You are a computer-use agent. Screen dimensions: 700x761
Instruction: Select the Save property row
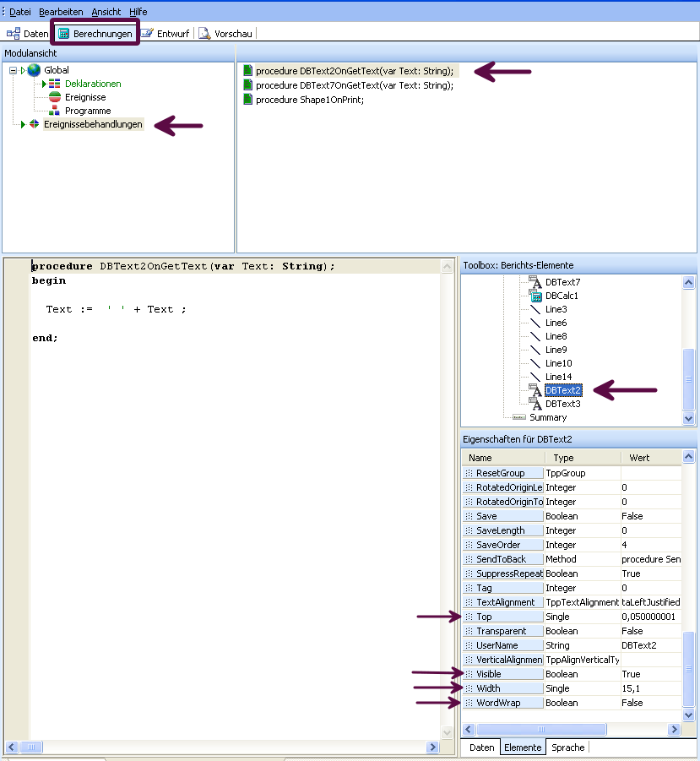pyautogui.click(x=572, y=516)
